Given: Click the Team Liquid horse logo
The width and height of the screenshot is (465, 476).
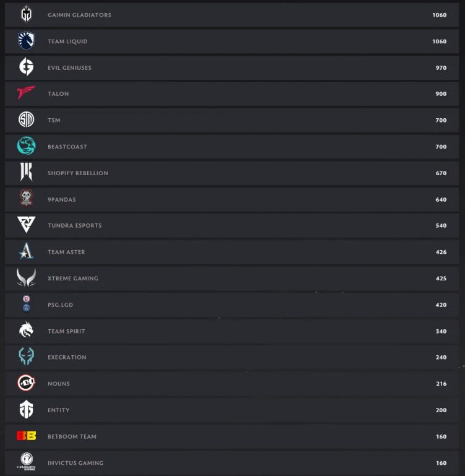Looking at the screenshot, I should [x=26, y=41].
